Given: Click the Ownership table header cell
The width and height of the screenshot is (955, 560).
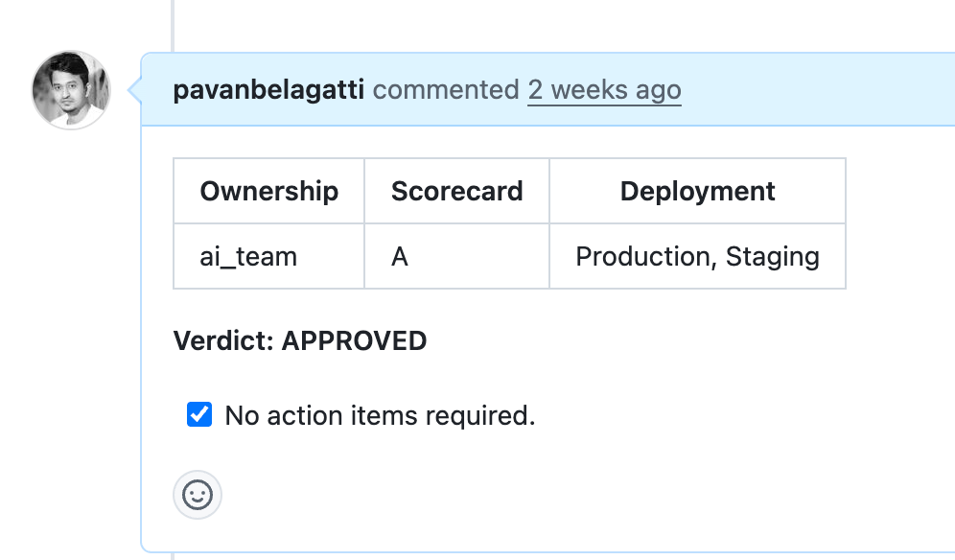Looking at the screenshot, I should (269, 191).
